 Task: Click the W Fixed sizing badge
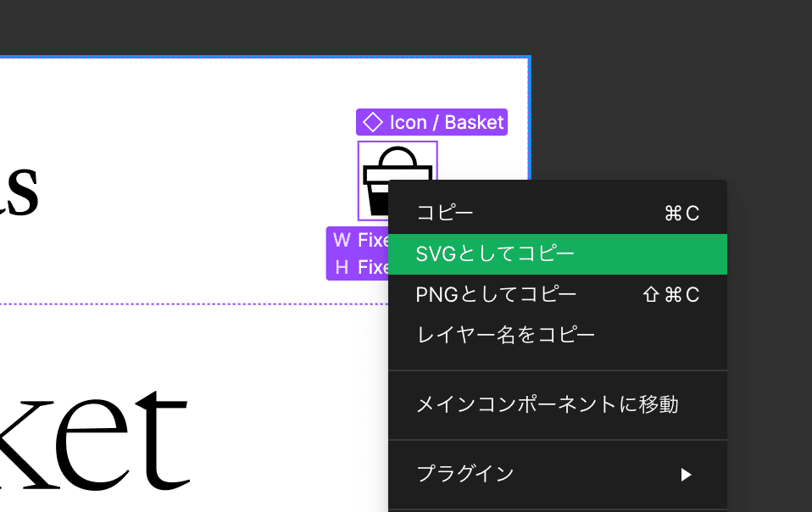coord(356,240)
